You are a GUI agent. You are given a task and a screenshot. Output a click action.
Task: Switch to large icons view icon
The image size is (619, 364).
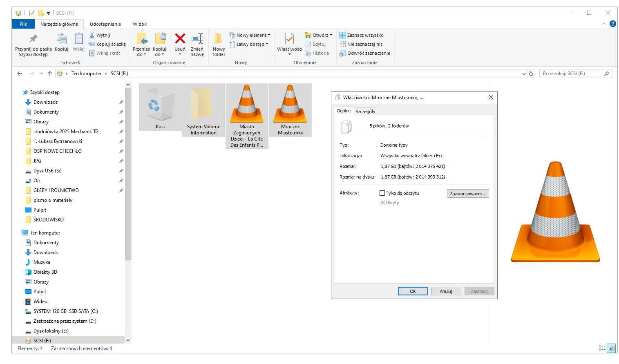(611, 348)
